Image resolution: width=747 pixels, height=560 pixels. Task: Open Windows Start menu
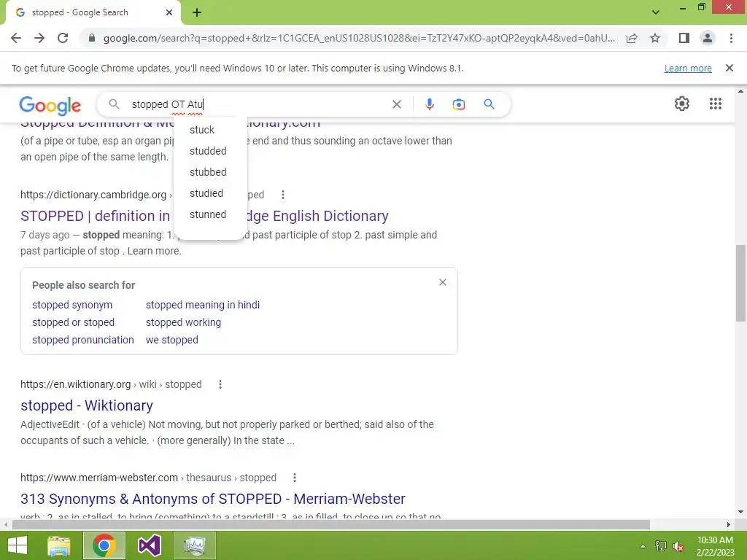[x=18, y=545]
